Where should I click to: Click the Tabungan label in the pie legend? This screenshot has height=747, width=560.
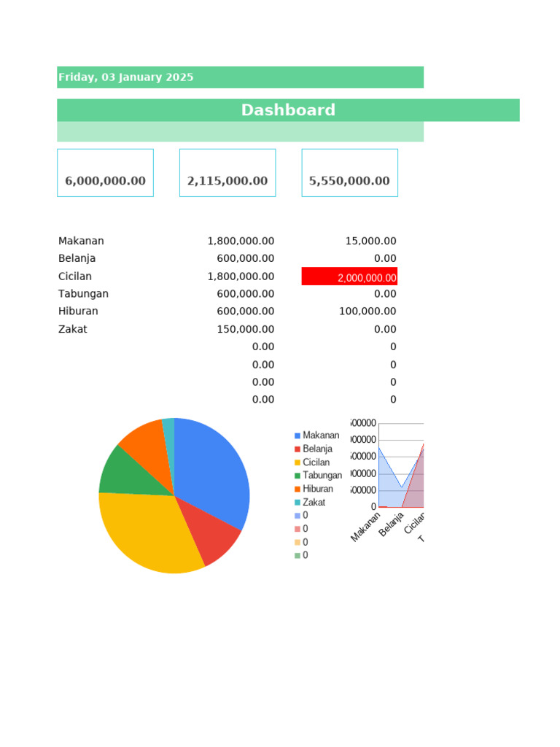point(322,476)
